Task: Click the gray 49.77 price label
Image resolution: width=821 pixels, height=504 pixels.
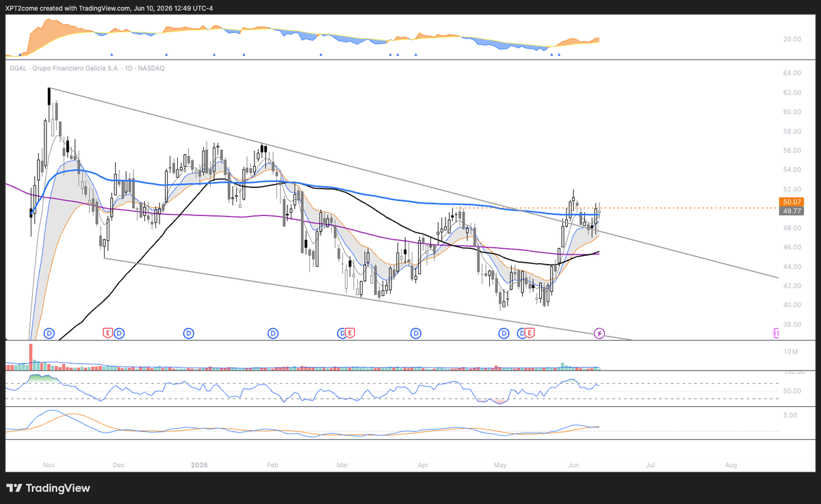Action: tap(792, 211)
